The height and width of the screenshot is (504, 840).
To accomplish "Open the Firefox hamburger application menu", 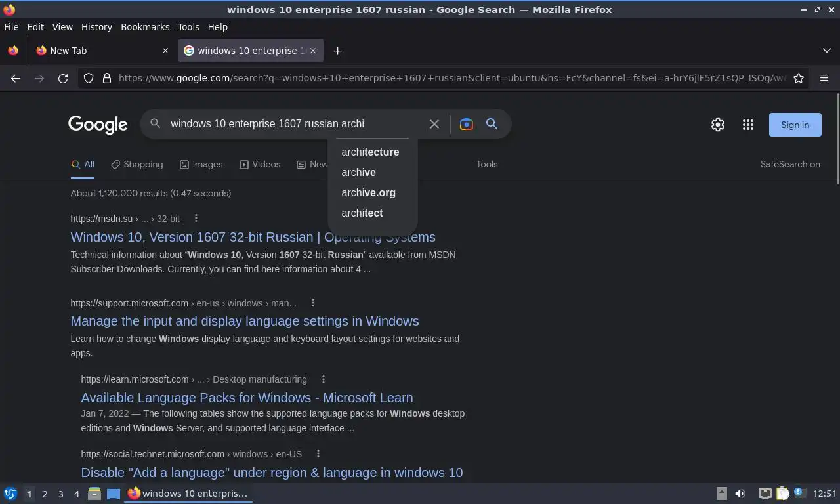I will [824, 78].
